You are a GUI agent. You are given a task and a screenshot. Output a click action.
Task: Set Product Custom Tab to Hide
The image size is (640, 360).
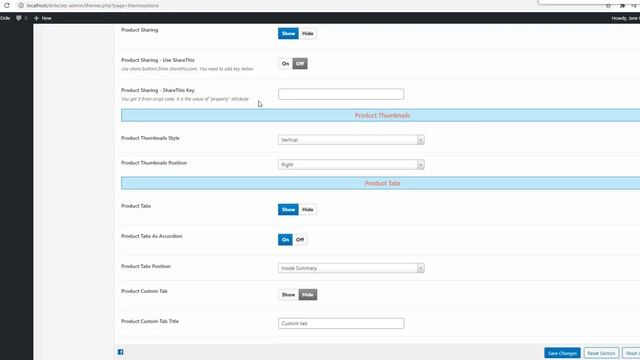(x=308, y=295)
